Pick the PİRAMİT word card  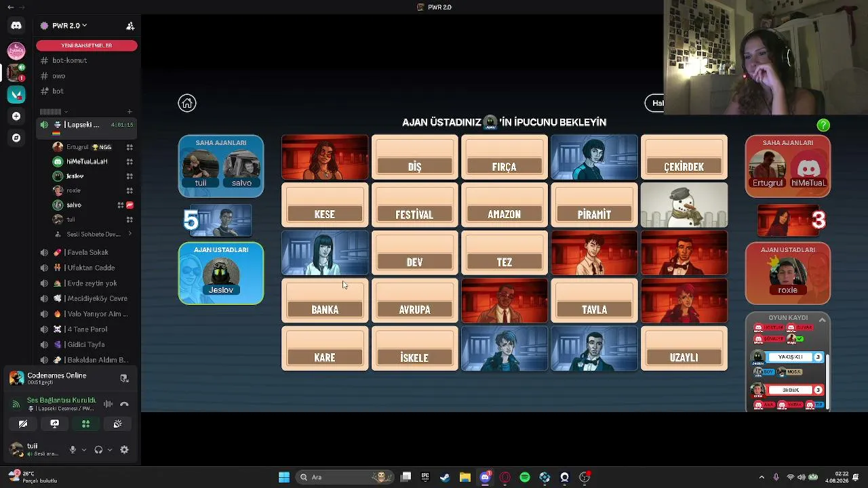point(594,205)
